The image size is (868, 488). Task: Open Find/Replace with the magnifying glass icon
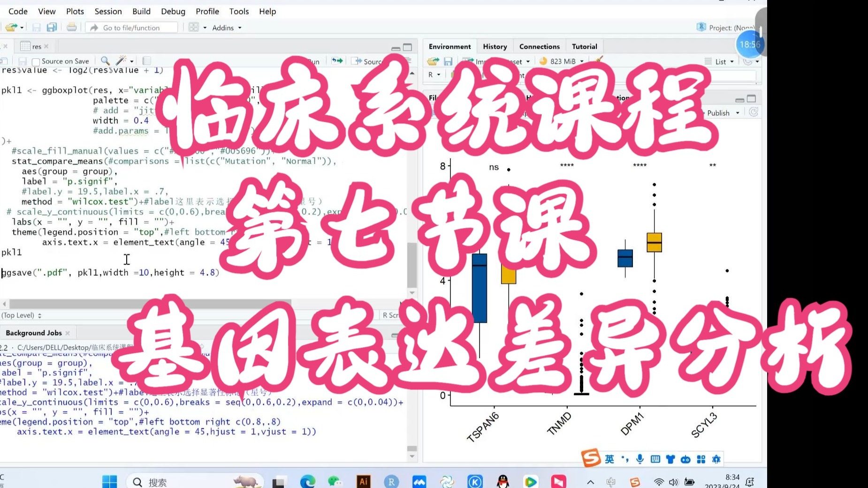click(x=105, y=61)
